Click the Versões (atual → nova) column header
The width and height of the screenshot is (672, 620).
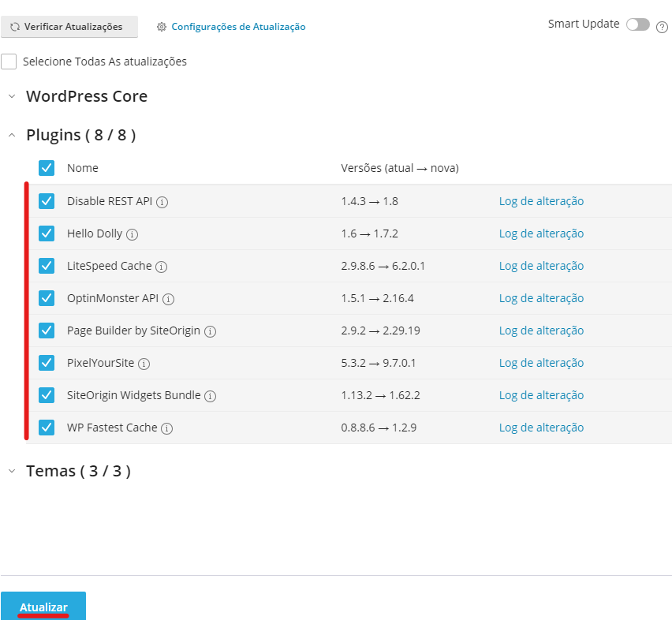coord(400,168)
